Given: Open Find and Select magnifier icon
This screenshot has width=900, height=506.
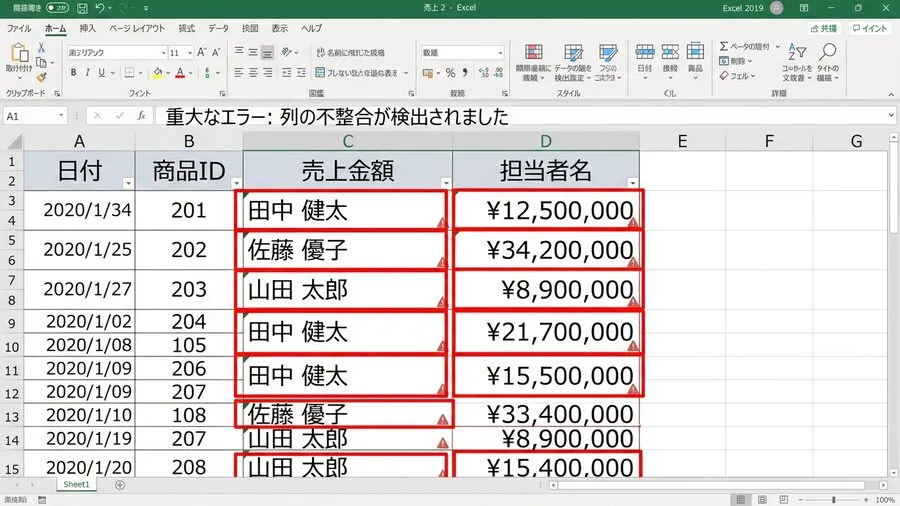Looking at the screenshot, I should (827, 62).
